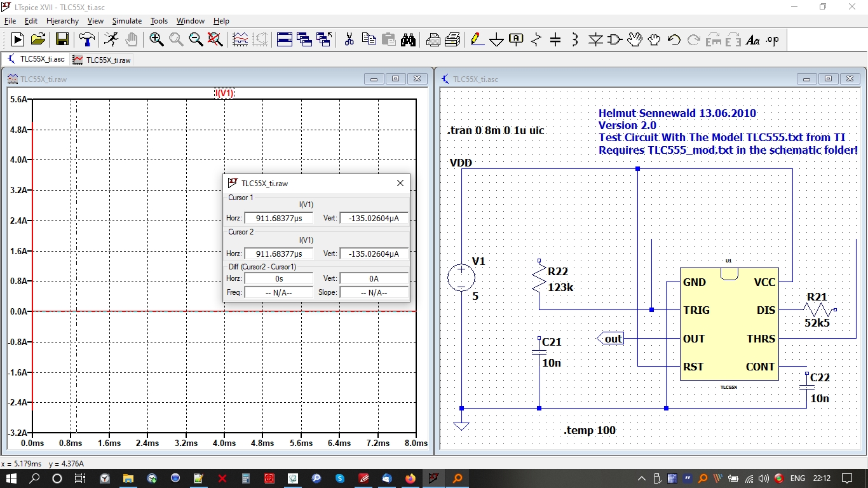
Task: Save the schematic using floppy disk icon
Action: point(62,39)
